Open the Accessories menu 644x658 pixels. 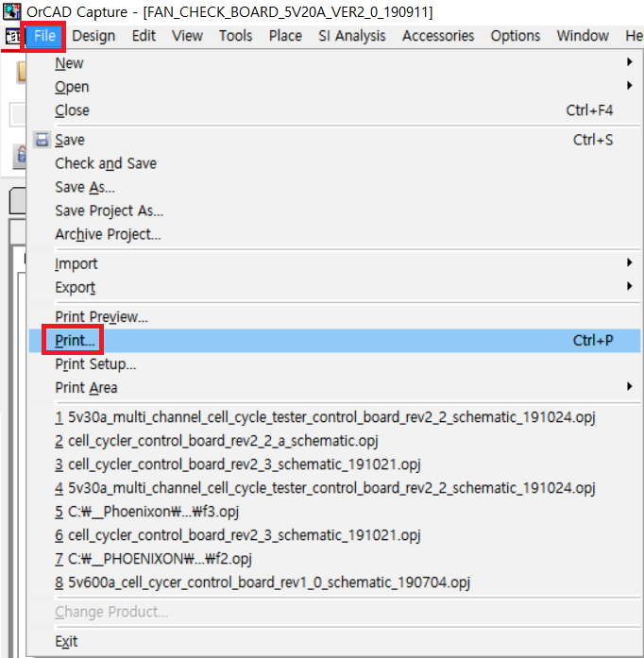[438, 36]
